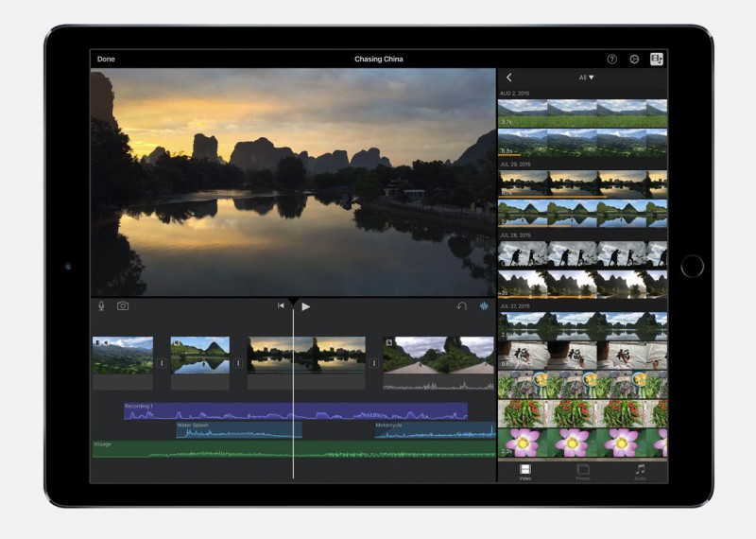Open project settings gear icon
Screen dimensions: 756x539
[x=634, y=59]
